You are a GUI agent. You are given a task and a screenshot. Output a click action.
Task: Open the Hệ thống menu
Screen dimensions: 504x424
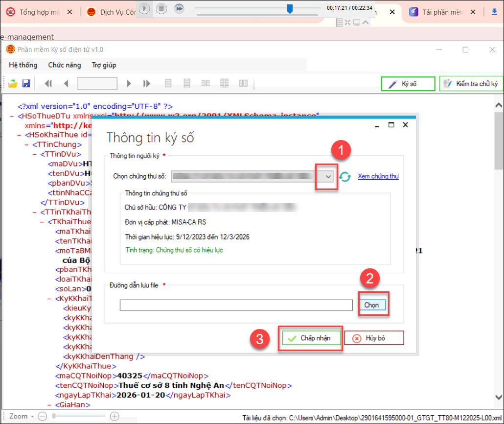23,65
